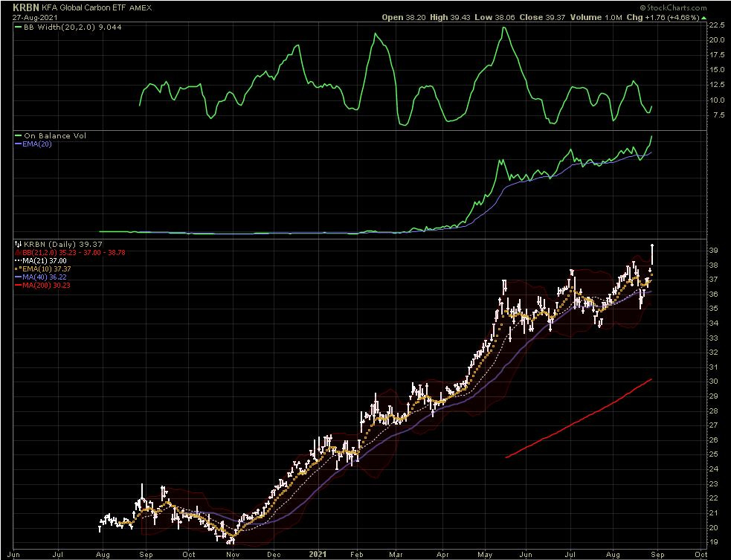
Task: Click the 27-Aug-2021 date label
Action: (35, 17)
